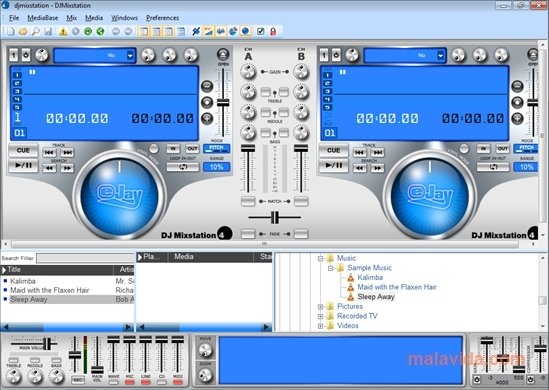This screenshot has height=390, width=549.
Task: Click the pitch plus button on deck B
Action: pos(517,118)
